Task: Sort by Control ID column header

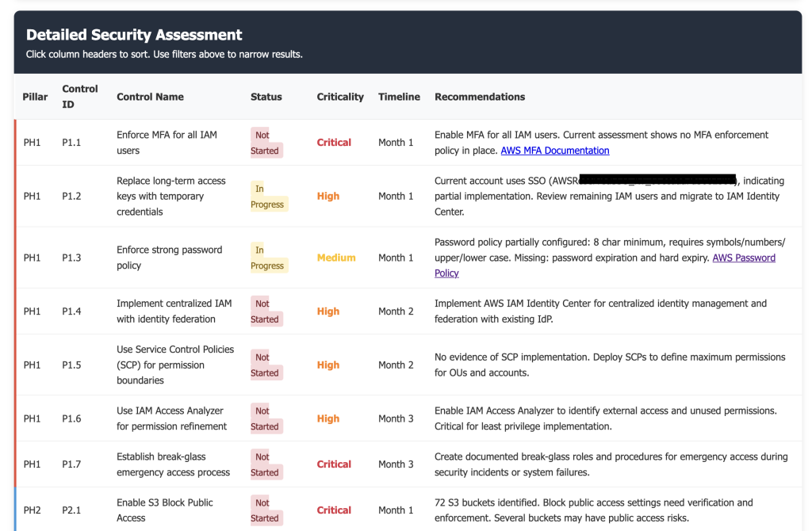Action: 79,97
